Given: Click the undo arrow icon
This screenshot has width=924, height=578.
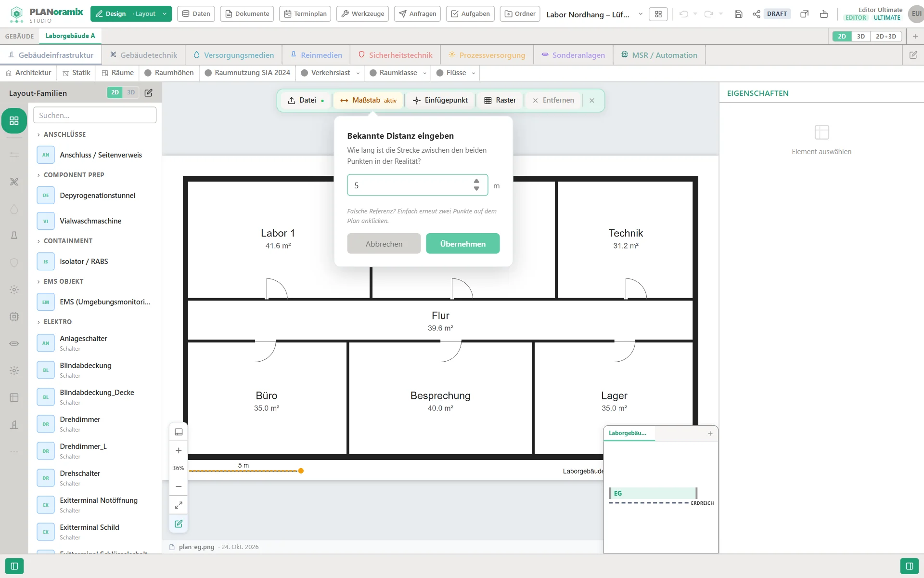Looking at the screenshot, I should tap(683, 14).
